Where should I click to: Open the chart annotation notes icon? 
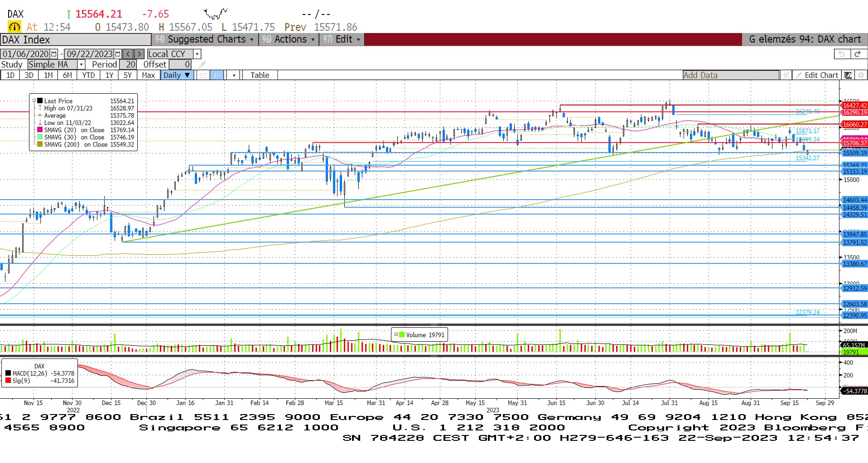point(848,75)
